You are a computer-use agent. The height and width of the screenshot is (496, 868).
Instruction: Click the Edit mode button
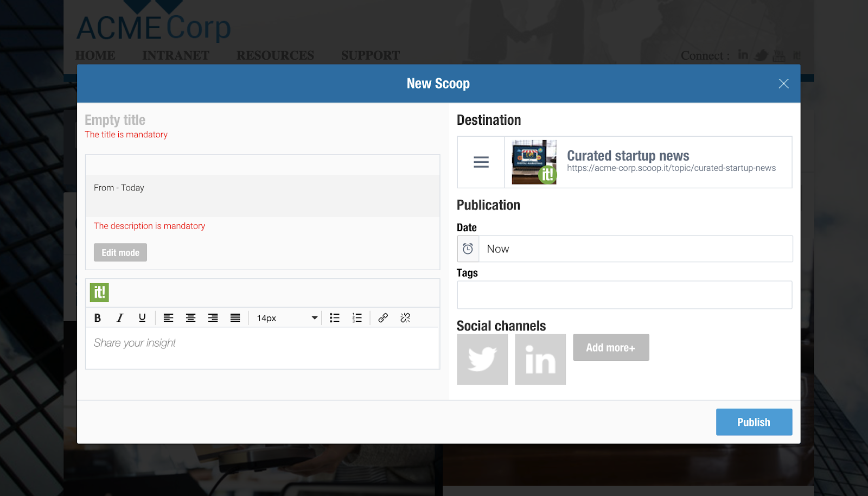[120, 252]
